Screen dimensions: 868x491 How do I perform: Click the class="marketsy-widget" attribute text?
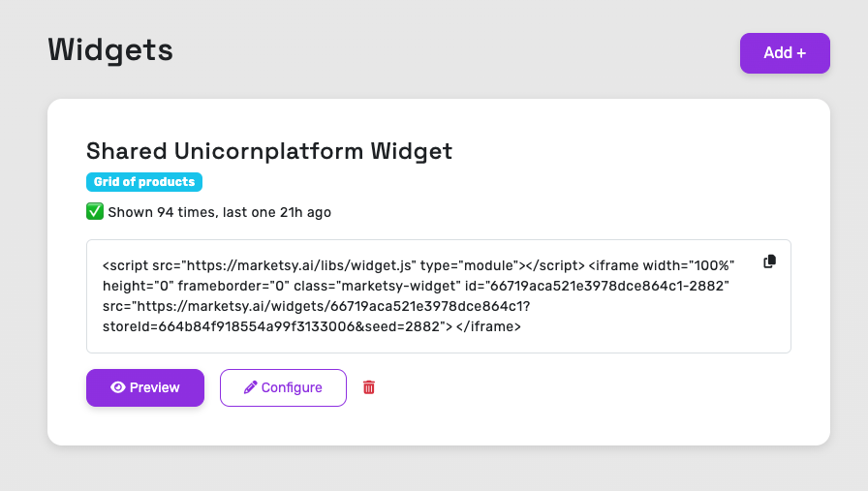click(377, 287)
